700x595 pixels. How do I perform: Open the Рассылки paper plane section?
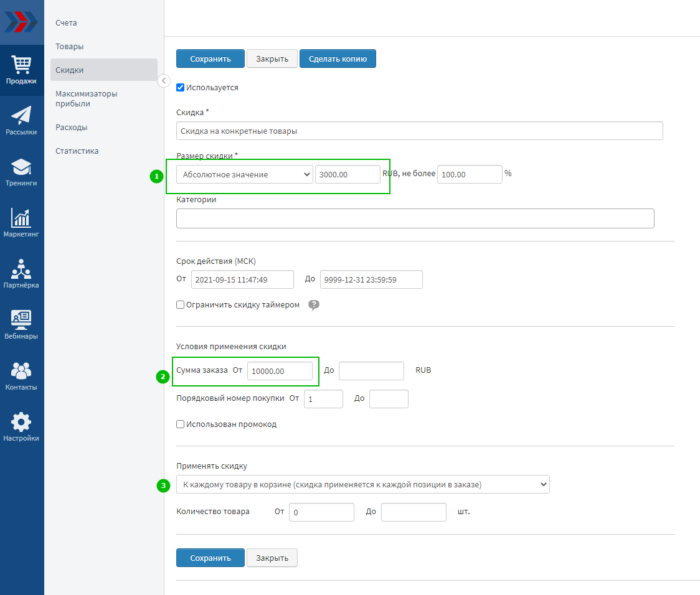(x=21, y=121)
